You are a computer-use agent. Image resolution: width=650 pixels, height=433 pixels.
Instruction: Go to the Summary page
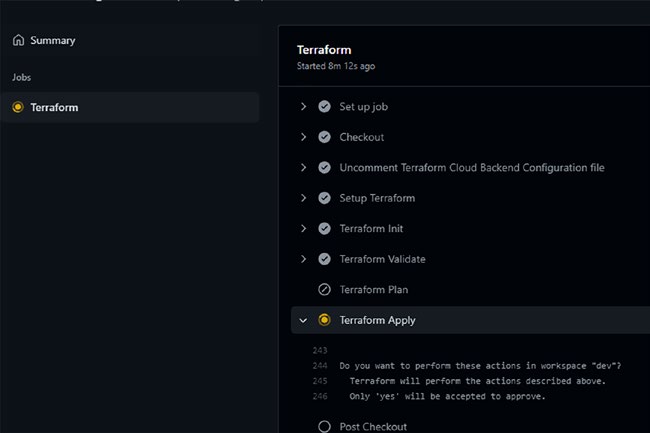[53, 41]
